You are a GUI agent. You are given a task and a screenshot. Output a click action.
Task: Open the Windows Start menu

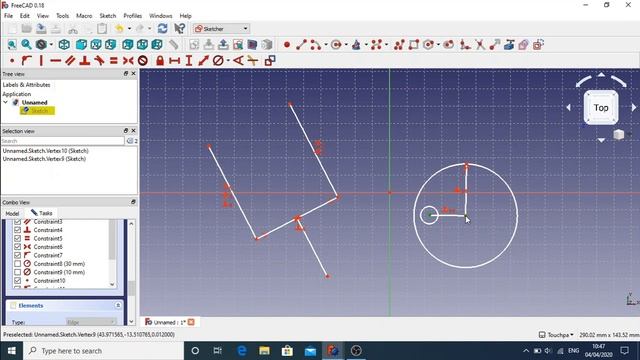[11, 351]
